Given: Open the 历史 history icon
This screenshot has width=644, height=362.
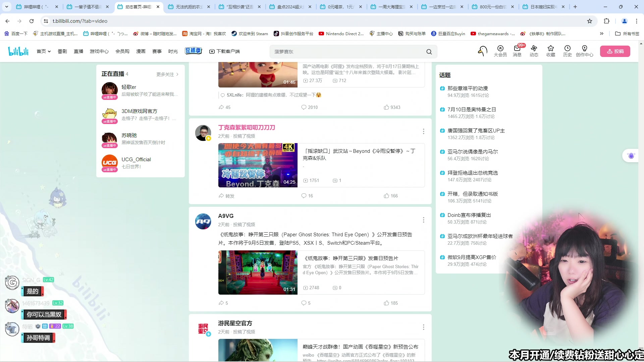Looking at the screenshot, I should pos(567,51).
